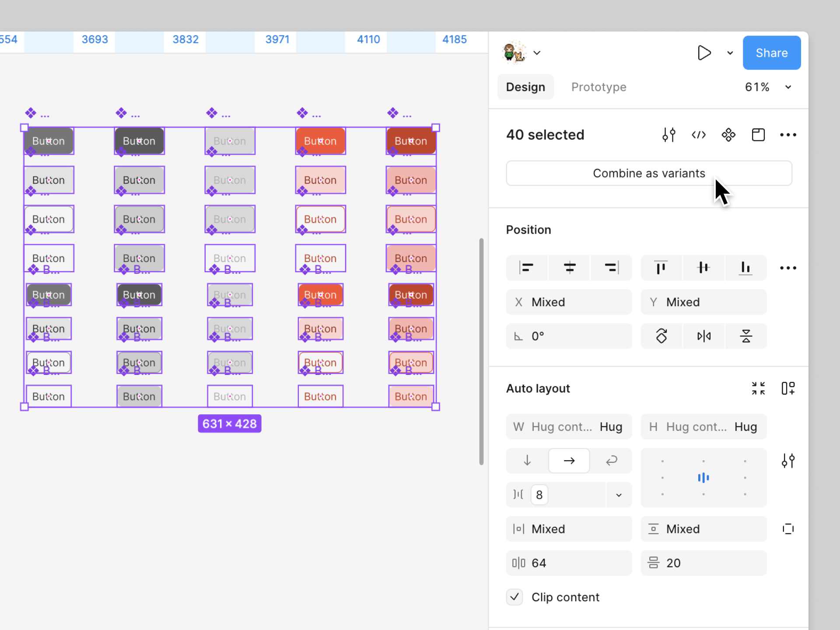Select horizontal auto layout direction
840x630 pixels.
click(569, 461)
